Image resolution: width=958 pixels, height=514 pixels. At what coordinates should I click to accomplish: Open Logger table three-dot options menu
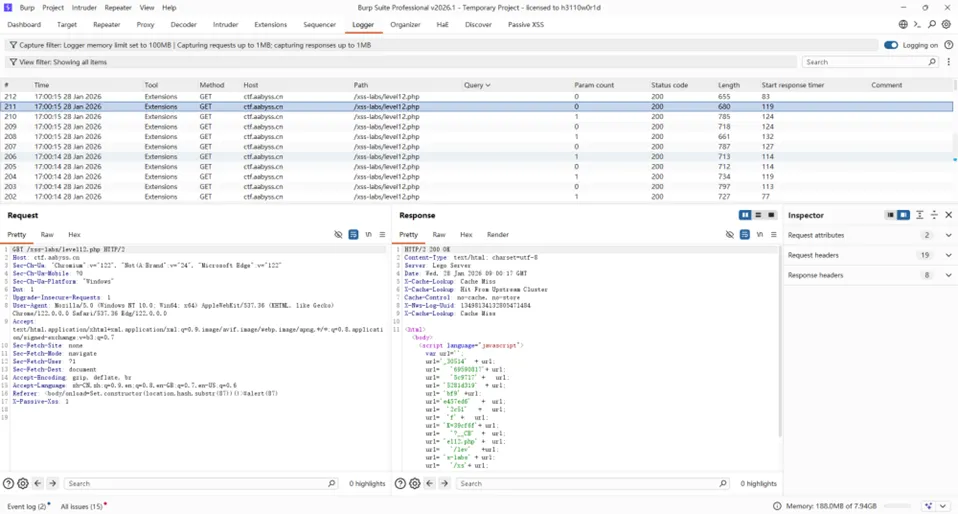pyautogui.click(x=949, y=62)
